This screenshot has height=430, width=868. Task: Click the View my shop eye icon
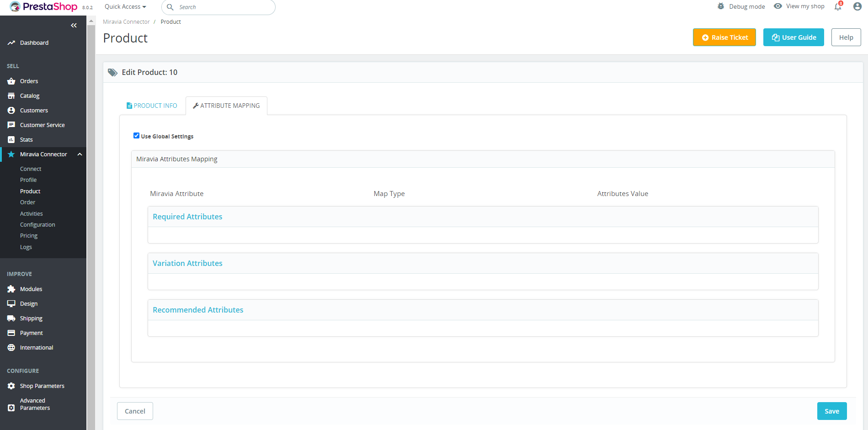(778, 6)
